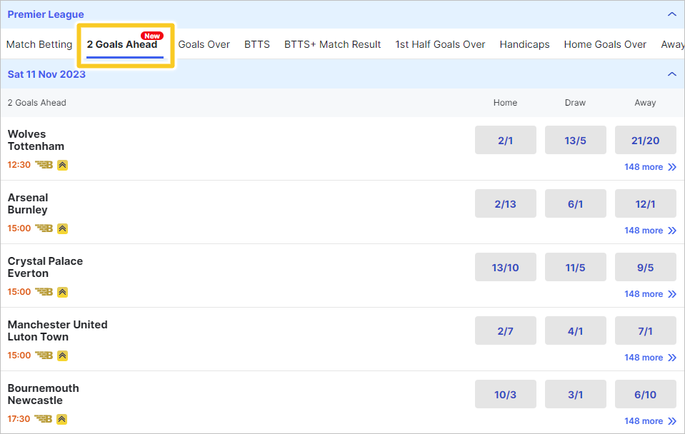See 148 more markets for Bournemouth Newcastle

click(650, 421)
